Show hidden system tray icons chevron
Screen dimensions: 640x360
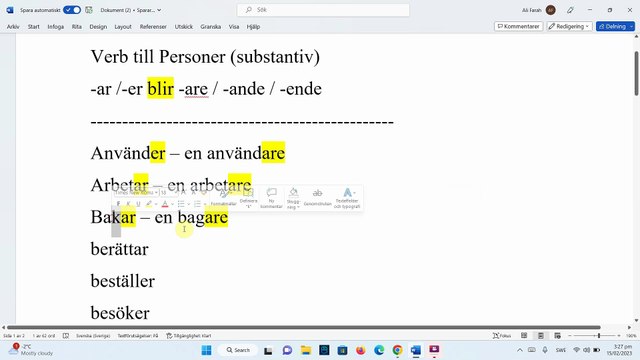click(x=520, y=350)
